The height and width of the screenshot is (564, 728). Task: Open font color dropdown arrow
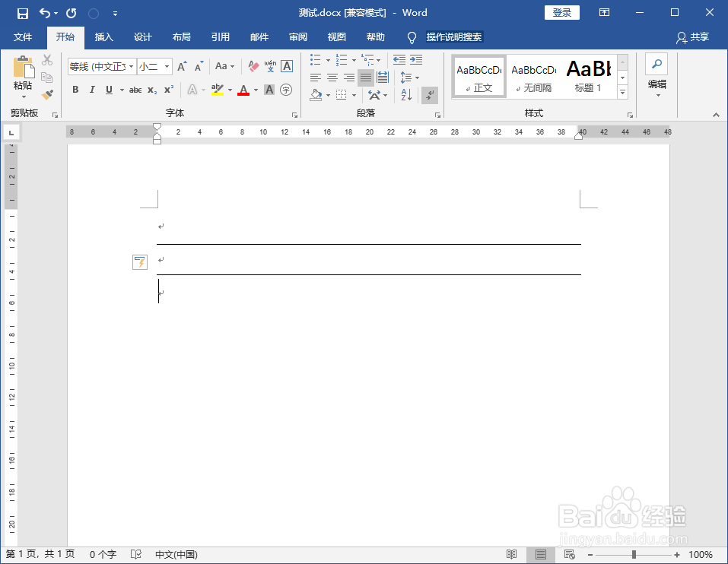(256, 90)
